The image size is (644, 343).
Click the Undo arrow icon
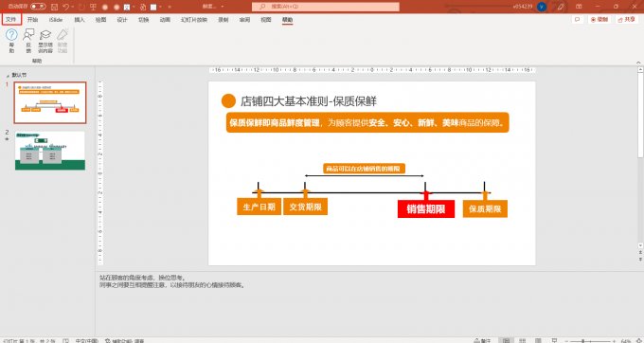(65, 7)
